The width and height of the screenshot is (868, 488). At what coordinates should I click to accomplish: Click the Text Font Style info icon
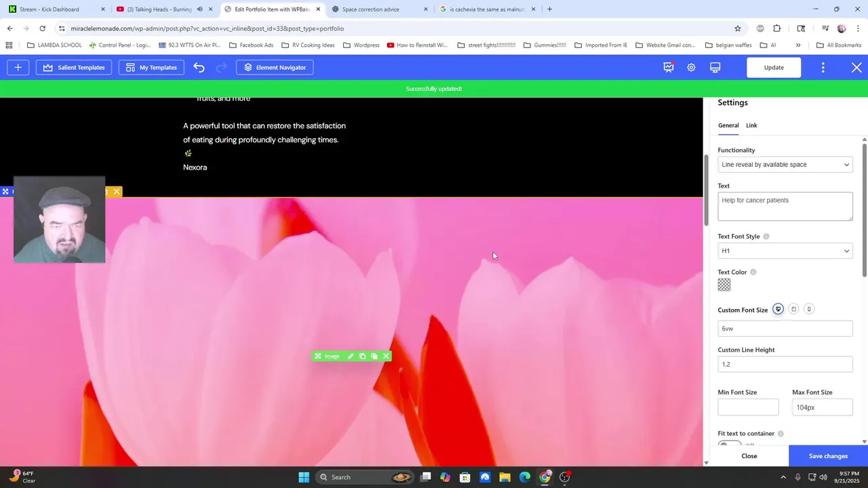[x=766, y=237]
